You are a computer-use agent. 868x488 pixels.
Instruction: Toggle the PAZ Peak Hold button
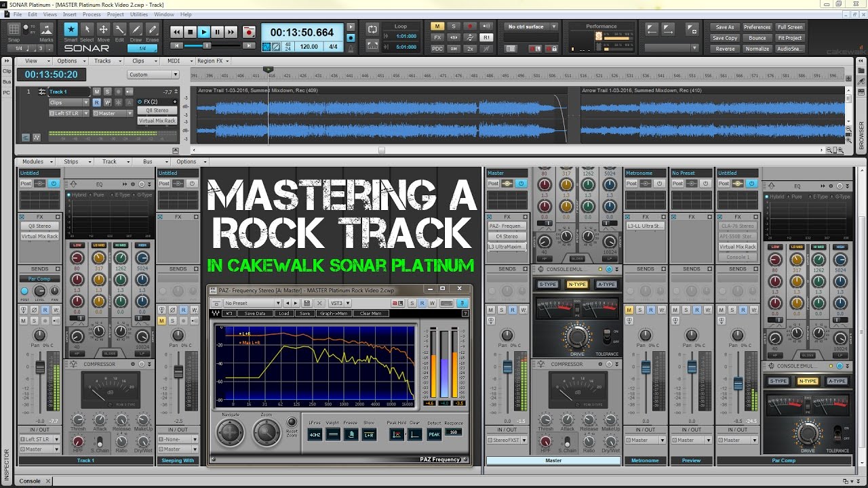(395, 434)
